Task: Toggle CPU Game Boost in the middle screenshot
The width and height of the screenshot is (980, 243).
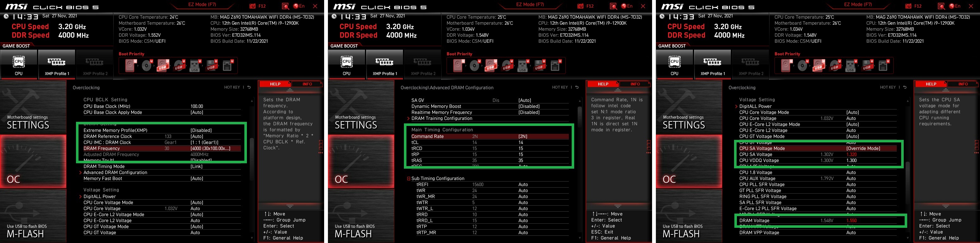Action: 347,64
